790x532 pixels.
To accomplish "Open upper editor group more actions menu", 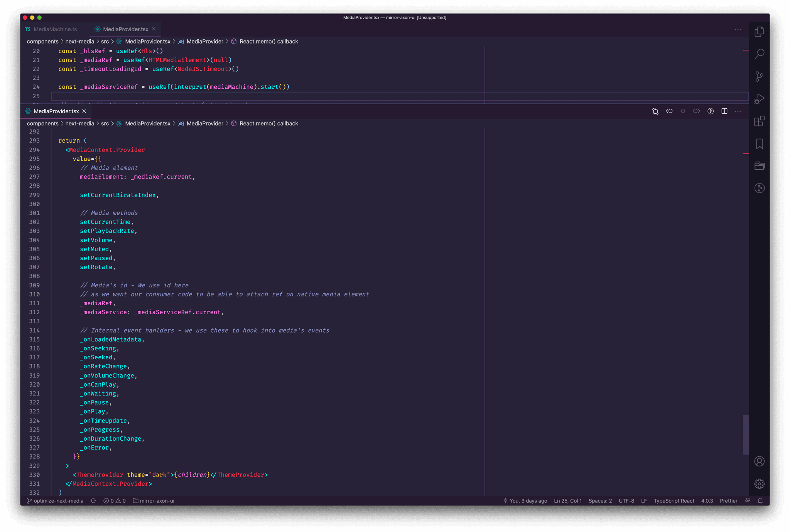I will pyautogui.click(x=738, y=29).
